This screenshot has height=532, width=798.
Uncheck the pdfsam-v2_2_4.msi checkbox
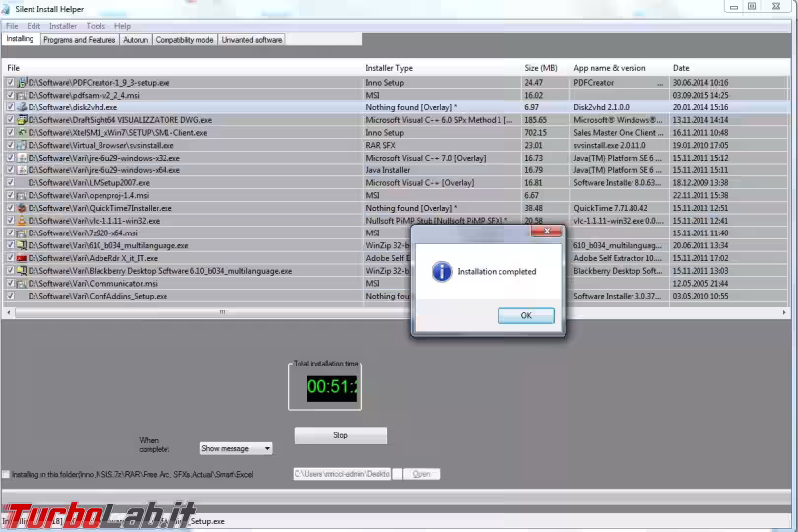coord(10,95)
